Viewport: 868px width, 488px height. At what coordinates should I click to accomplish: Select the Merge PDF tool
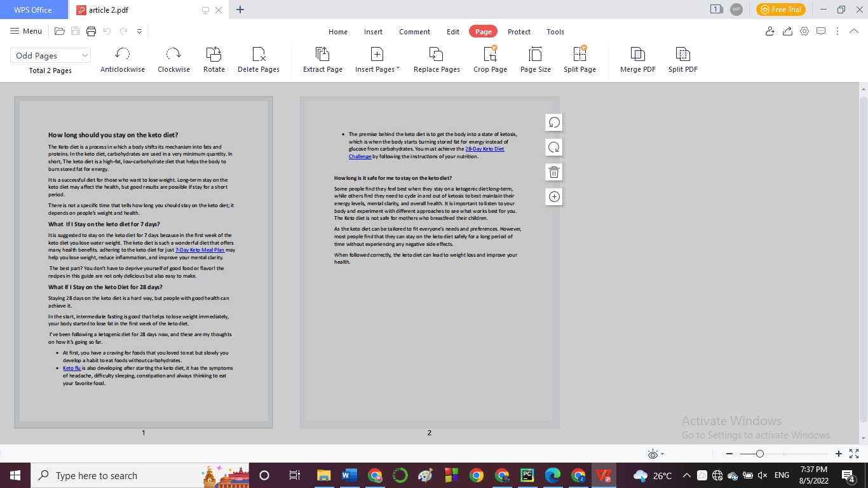pos(637,59)
